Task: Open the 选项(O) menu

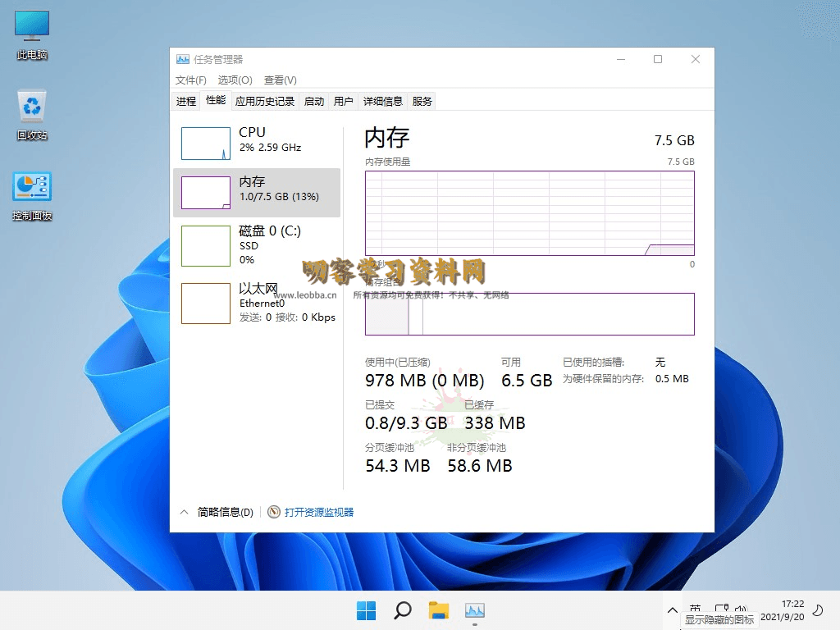Action: [234, 80]
